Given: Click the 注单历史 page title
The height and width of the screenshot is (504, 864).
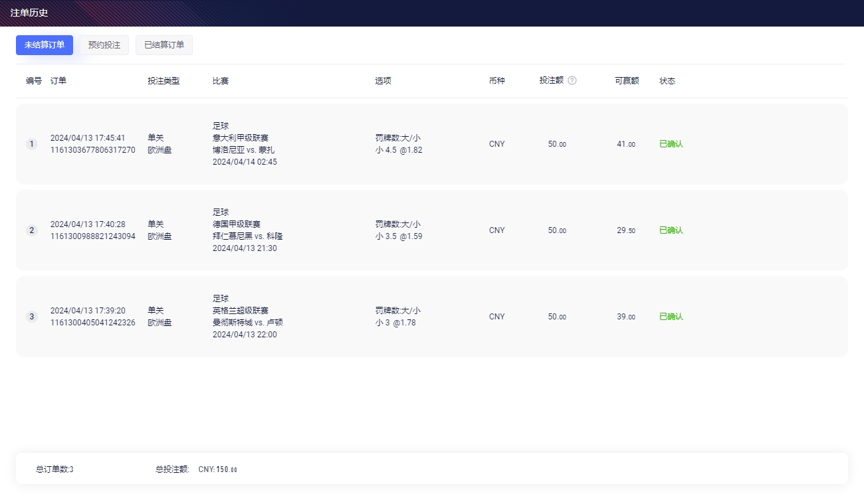Looking at the screenshot, I should 29,13.
